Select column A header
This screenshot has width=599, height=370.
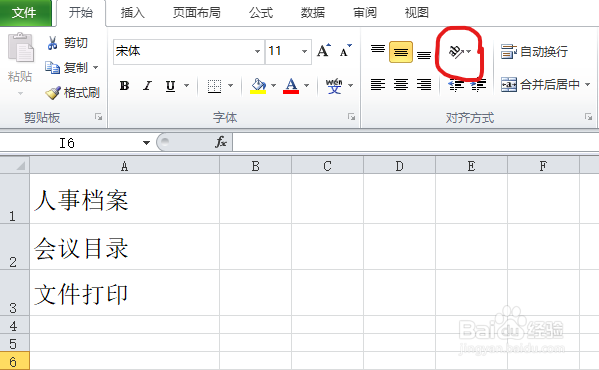pyautogui.click(x=125, y=166)
